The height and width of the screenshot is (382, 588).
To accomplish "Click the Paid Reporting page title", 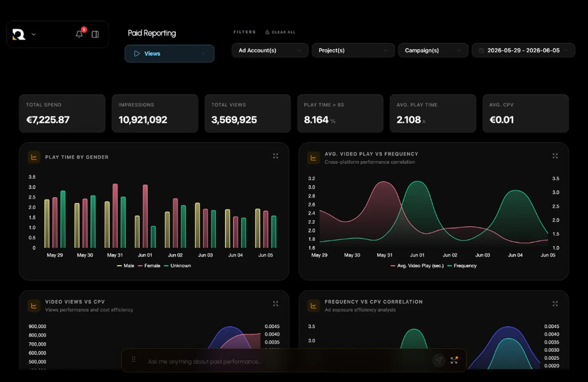I will click(152, 33).
